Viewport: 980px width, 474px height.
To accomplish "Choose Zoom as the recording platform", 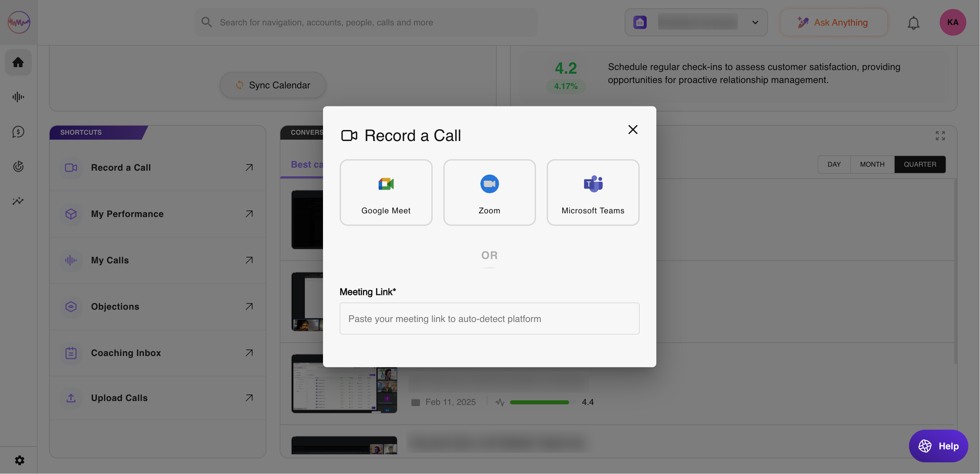I will (x=489, y=192).
